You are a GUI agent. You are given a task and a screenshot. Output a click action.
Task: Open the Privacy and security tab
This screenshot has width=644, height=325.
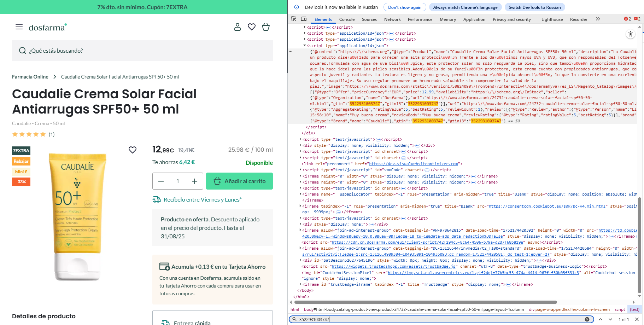(512, 19)
